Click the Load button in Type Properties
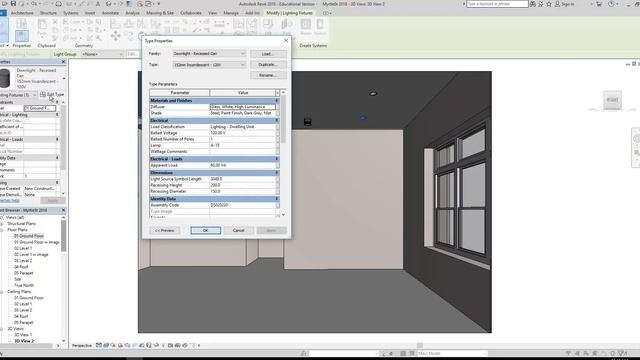640x360 pixels. [x=268, y=54]
